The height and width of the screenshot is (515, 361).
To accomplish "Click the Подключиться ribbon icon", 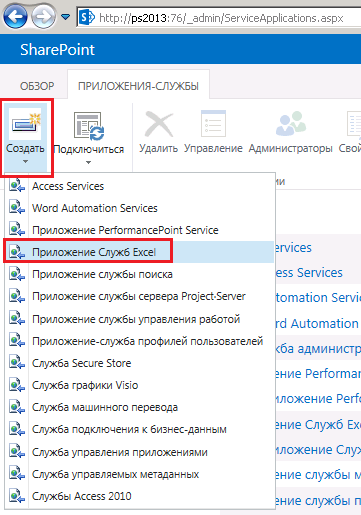I will coord(89,126).
